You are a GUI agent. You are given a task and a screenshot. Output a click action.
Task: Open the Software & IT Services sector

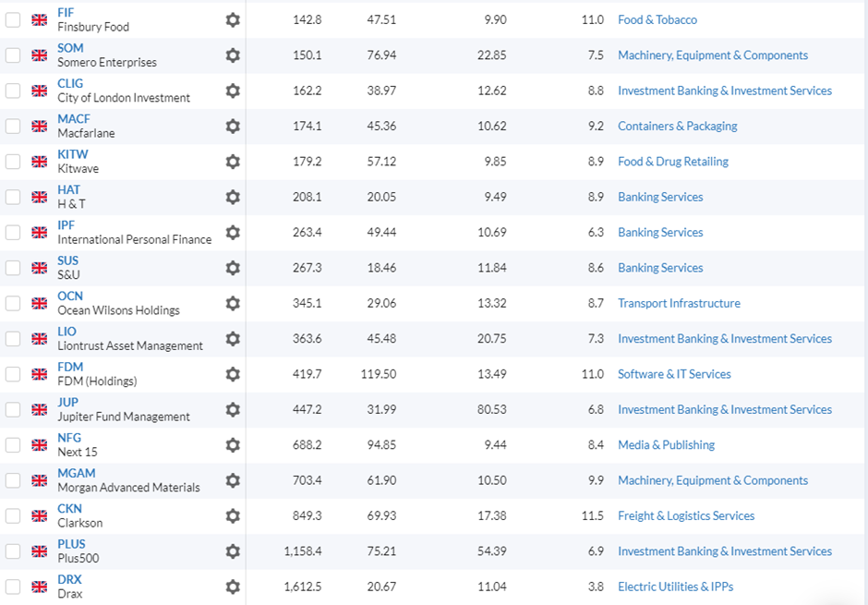674,374
